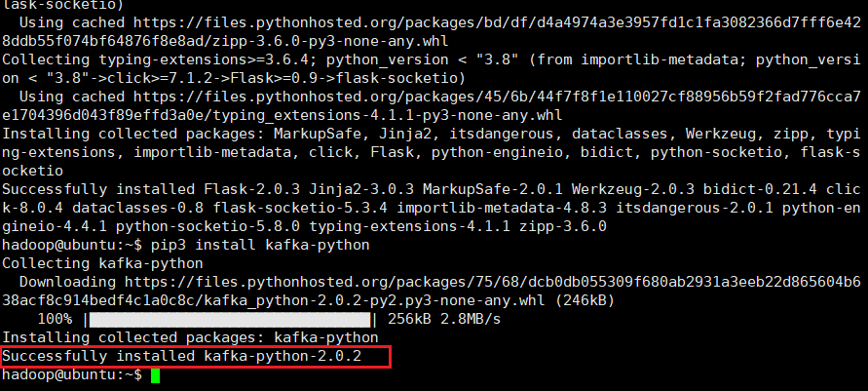Select 'dataclasses-0.8' in the installed list

137,208
